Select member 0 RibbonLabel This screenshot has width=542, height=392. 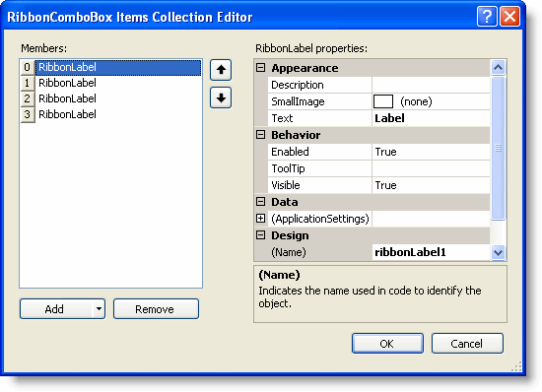click(x=118, y=67)
